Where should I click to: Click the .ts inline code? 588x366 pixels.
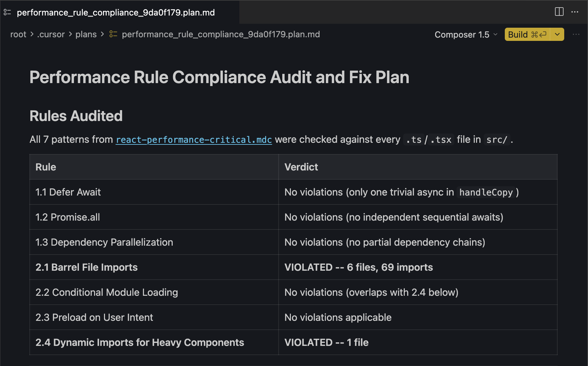click(414, 140)
